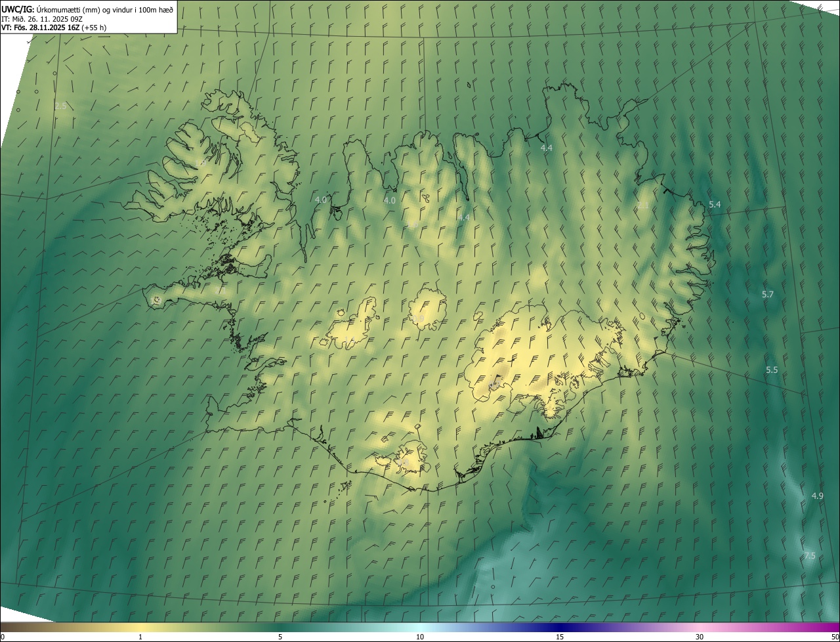Click the 4.9 value label on the map
This screenshot has width=840, height=642.
pyautogui.click(x=817, y=496)
